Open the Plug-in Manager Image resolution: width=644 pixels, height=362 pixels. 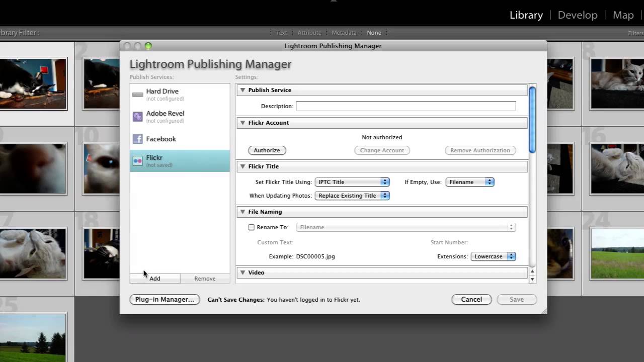[165, 299]
